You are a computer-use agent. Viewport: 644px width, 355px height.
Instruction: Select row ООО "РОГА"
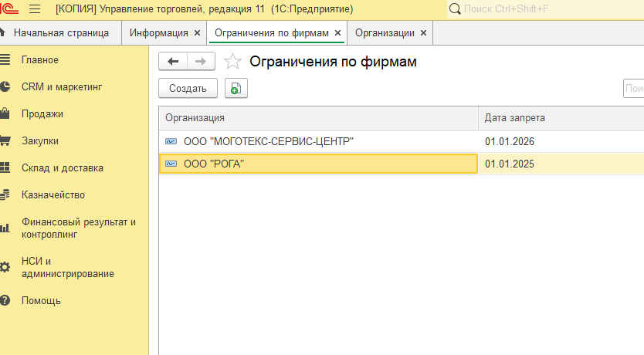[402, 164]
